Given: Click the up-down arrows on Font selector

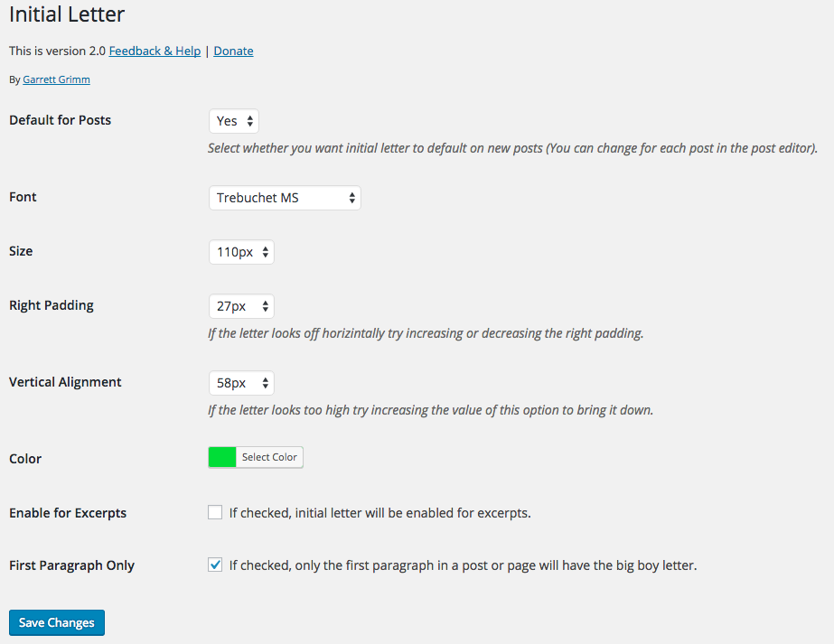Looking at the screenshot, I should pyautogui.click(x=351, y=198).
